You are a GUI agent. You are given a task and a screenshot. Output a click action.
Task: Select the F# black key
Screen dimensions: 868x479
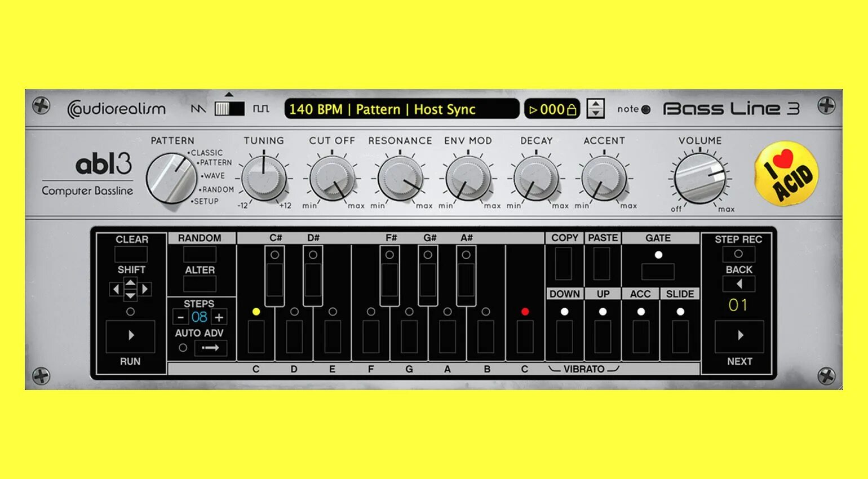pos(389,276)
